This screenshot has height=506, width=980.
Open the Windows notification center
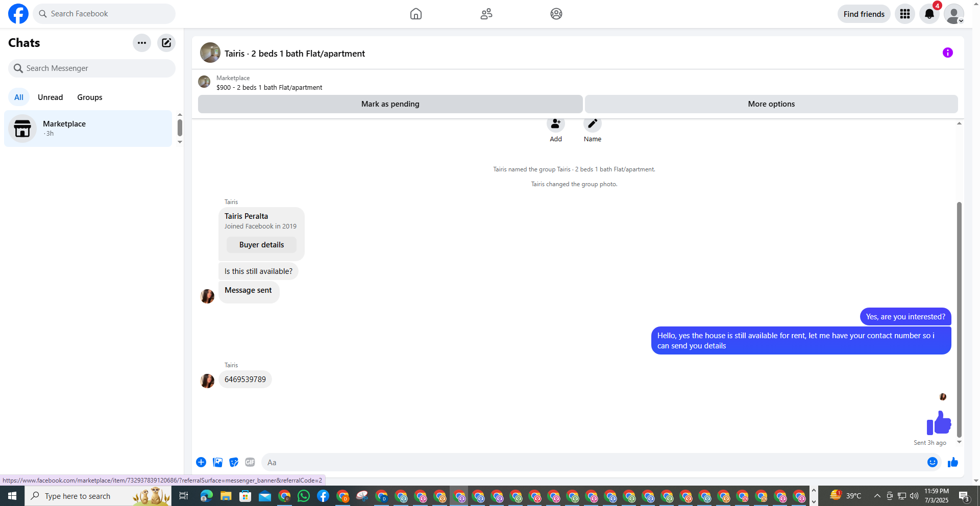tap(964, 496)
